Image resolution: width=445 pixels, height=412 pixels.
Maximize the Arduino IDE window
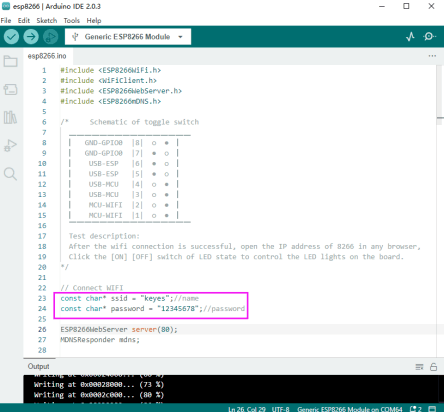(406, 6)
